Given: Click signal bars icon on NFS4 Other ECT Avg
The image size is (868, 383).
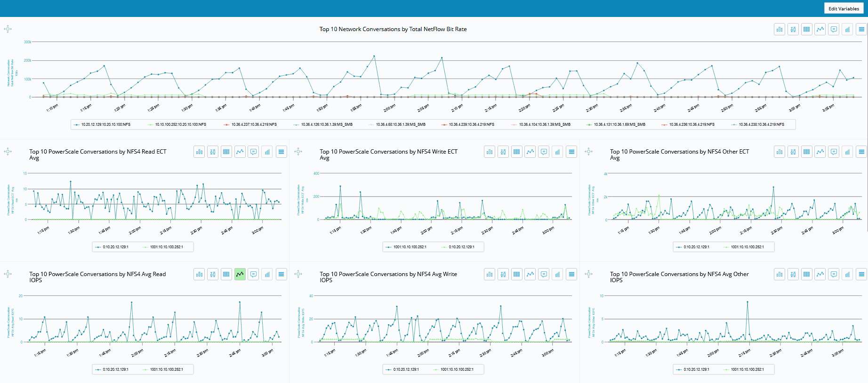Looking at the screenshot, I should [x=848, y=152].
